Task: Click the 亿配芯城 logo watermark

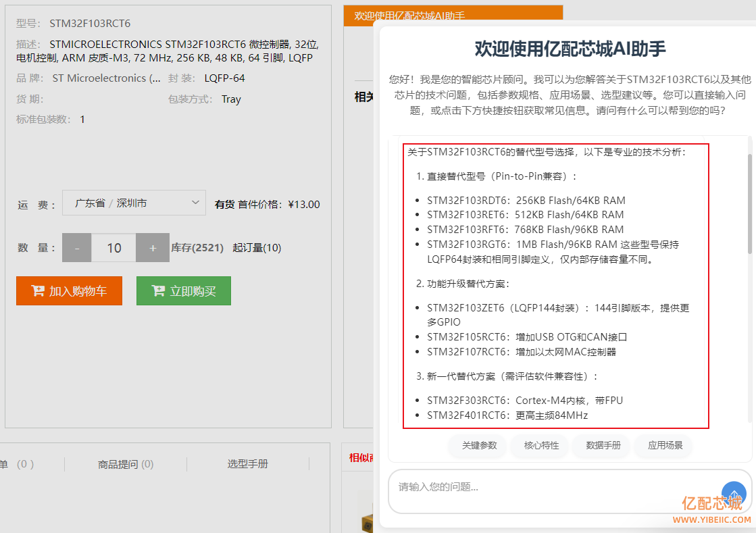Action: pos(712,503)
